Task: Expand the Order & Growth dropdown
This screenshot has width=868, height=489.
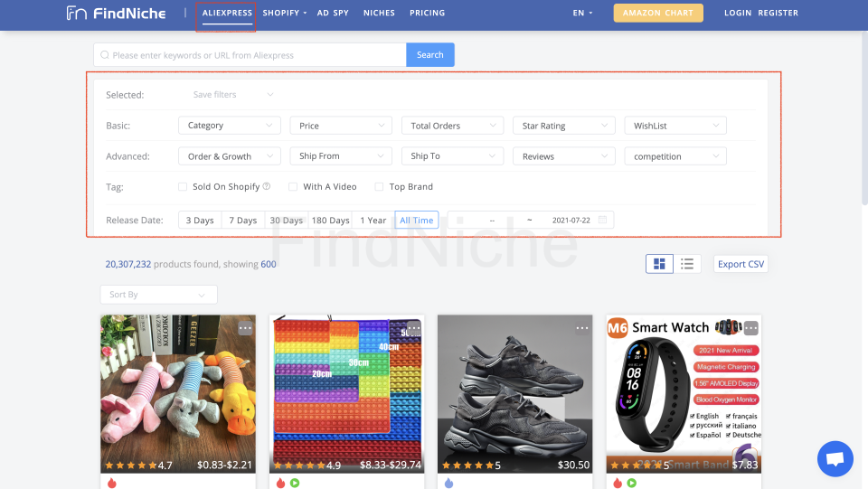Action: tap(230, 156)
